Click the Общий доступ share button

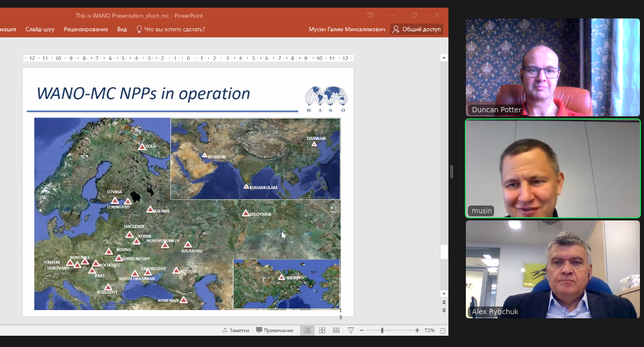(x=416, y=29)
